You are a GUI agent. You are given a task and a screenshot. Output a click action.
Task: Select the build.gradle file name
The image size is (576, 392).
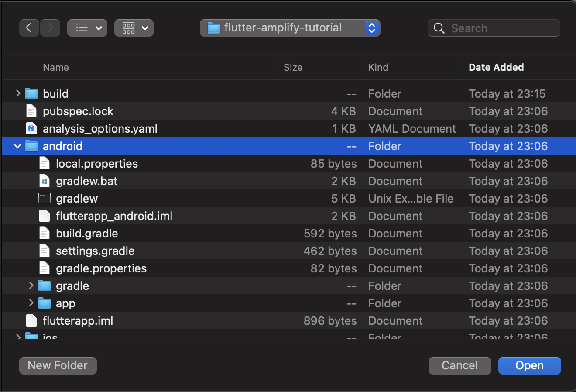point(87,233)
